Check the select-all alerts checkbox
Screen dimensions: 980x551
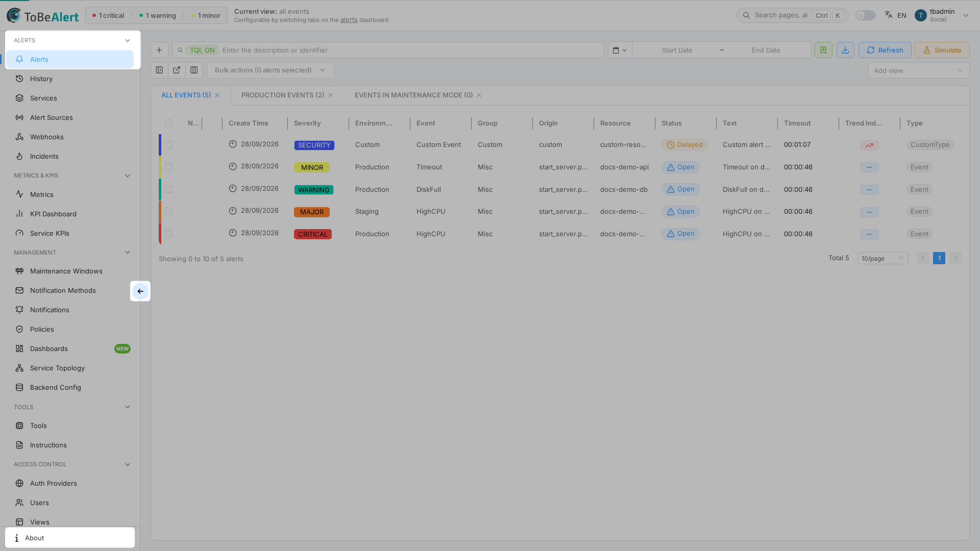[x=168, y=123]
